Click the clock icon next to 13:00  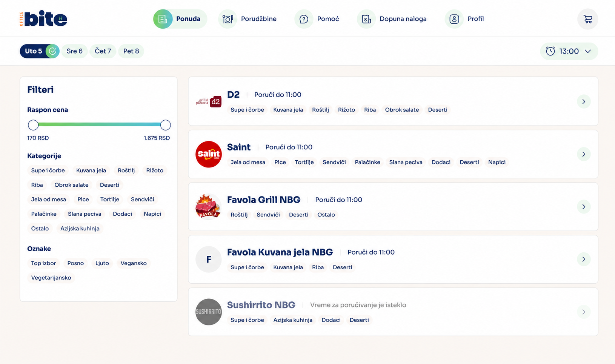pos(550,51)
